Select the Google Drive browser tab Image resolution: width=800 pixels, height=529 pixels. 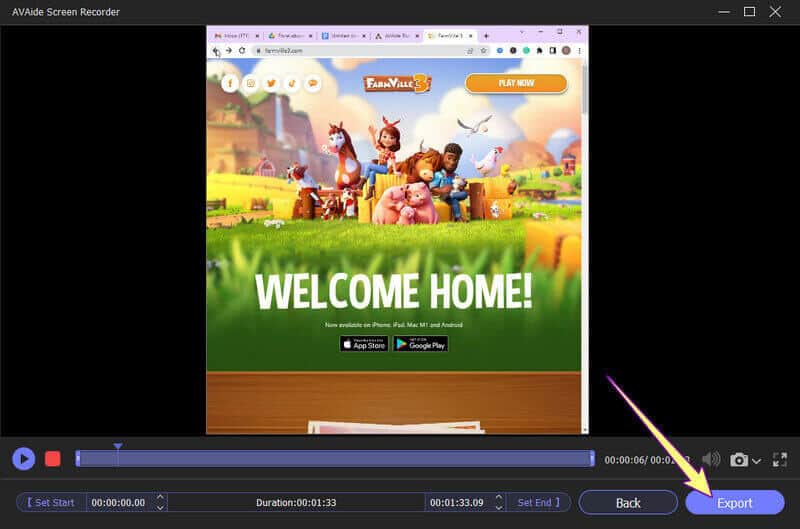(x=290, y=36)
